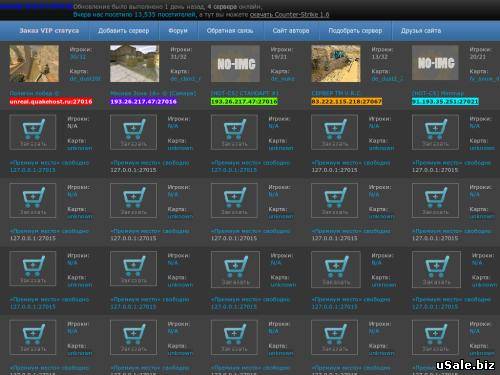Click the cart icon in the second column, bottom row
Screen dimensions: 500x375
133,337
